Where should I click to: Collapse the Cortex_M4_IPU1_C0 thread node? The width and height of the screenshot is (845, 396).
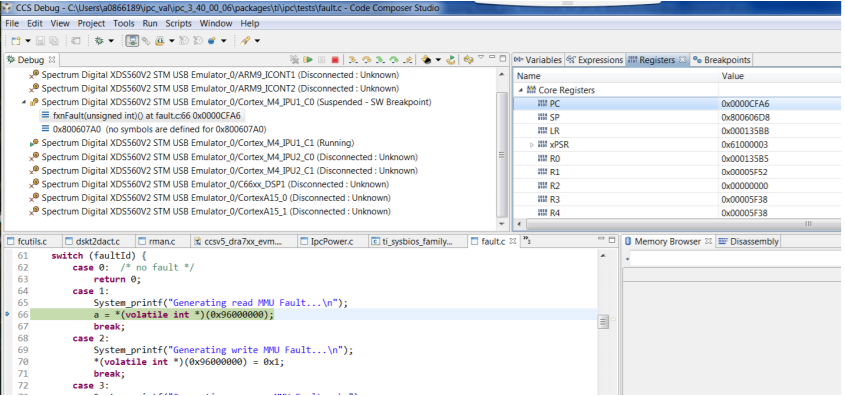[24, 102]
